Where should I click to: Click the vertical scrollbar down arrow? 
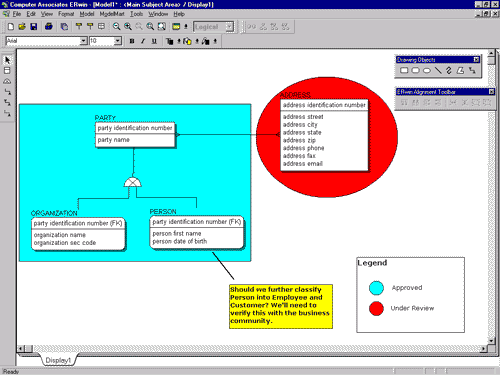pyautogui.click(x=491, y=340)
